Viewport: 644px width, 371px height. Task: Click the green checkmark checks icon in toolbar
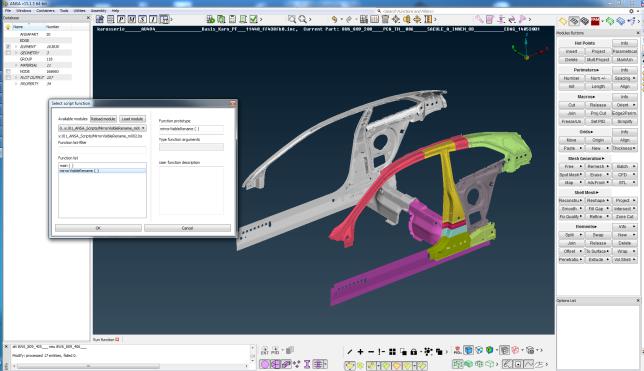(x=254, y=19)
